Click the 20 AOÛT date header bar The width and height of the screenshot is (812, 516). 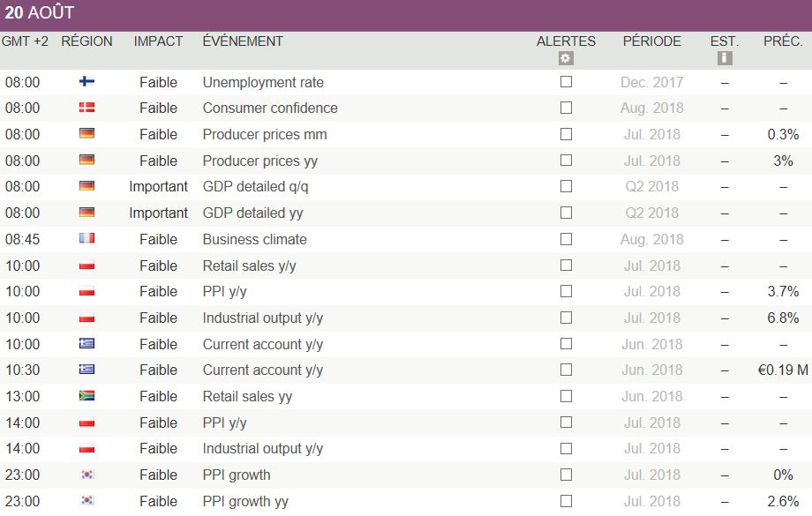pos(406,14)
